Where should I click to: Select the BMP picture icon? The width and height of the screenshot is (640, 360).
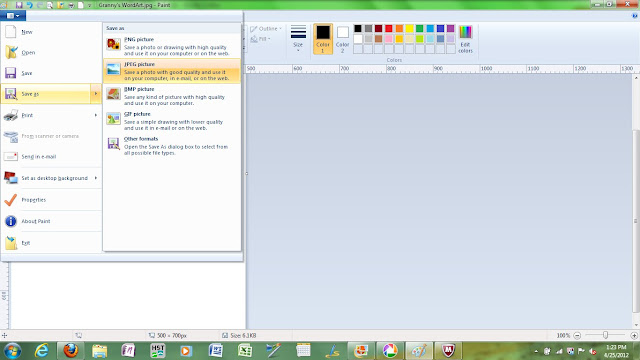(x=113, y=94)
